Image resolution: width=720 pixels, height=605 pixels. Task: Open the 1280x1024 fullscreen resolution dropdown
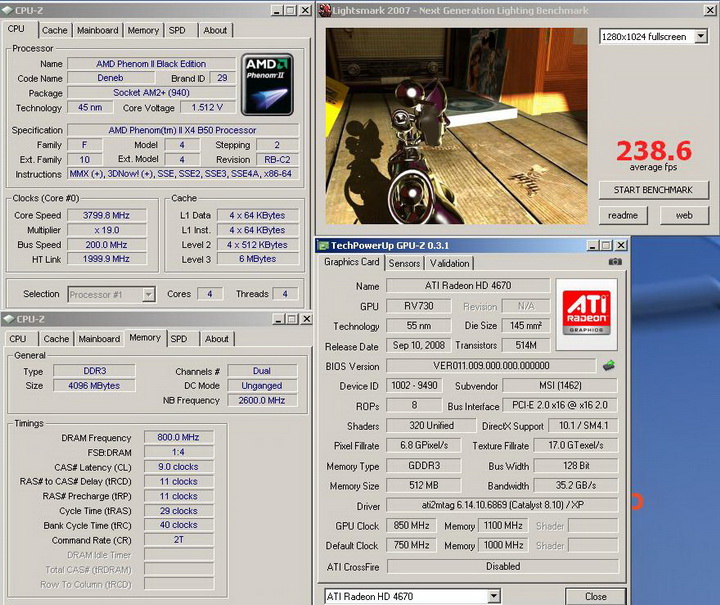701,36
